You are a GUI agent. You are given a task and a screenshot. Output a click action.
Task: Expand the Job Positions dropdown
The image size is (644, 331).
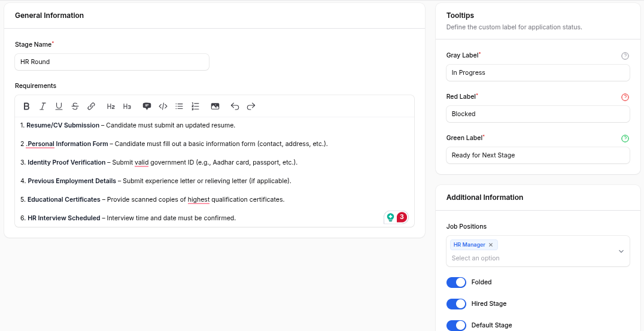pyautogui.click(x=621, y=251)
